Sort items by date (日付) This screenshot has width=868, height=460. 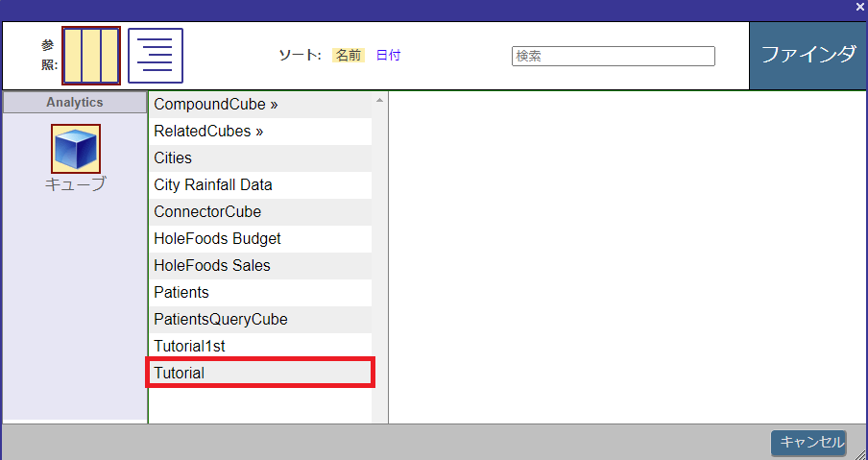tap(388, 56)
